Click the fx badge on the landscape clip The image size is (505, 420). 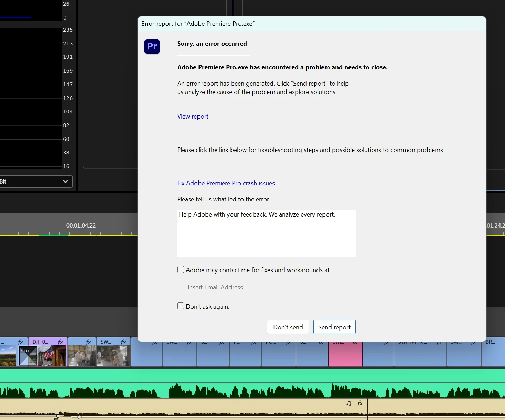tap(21, 342)
